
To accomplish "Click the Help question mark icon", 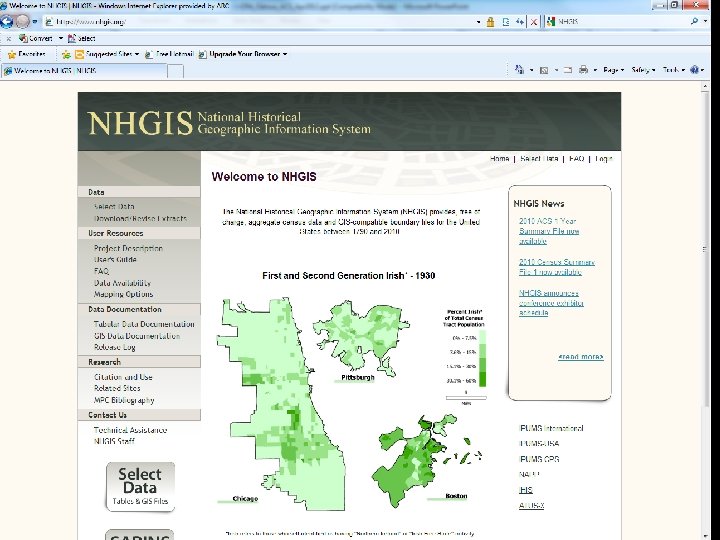I will click(694, 70).
